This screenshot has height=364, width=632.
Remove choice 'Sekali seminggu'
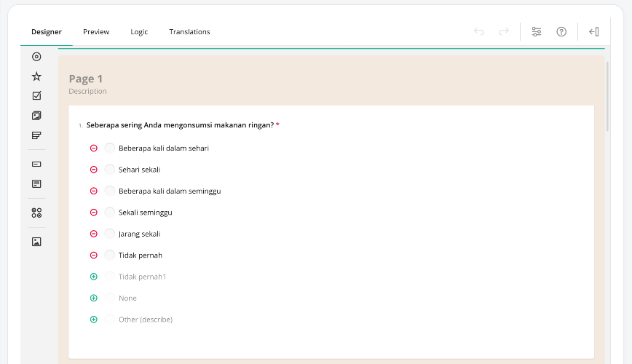coord(93,213)
